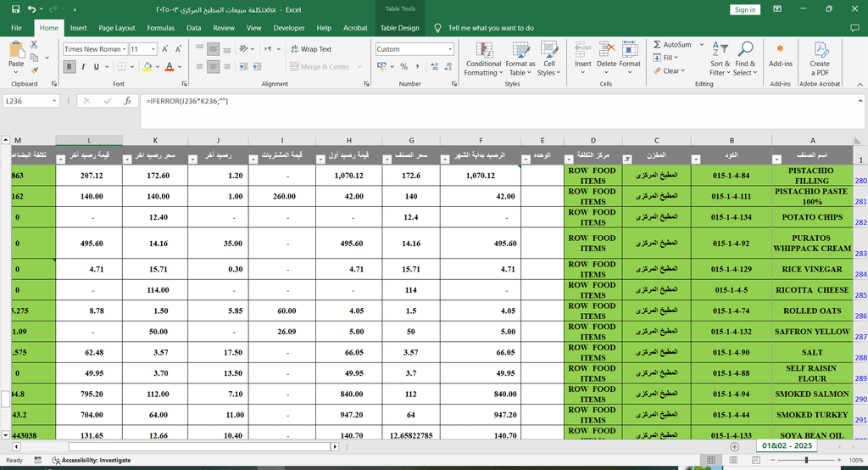868x470 pixels.
Task: Click the Top Align icon
Action: click(200, 48)
